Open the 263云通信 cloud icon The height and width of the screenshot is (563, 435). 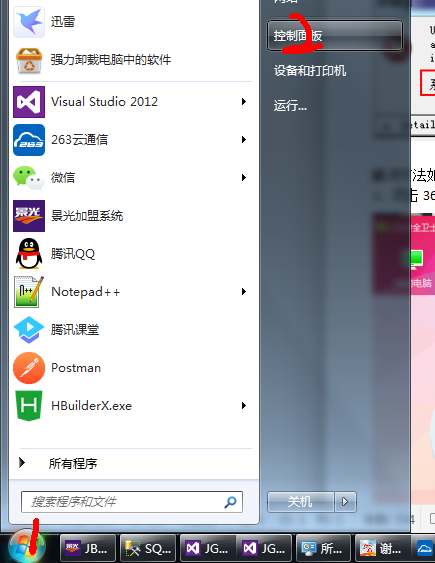point(29,140)
